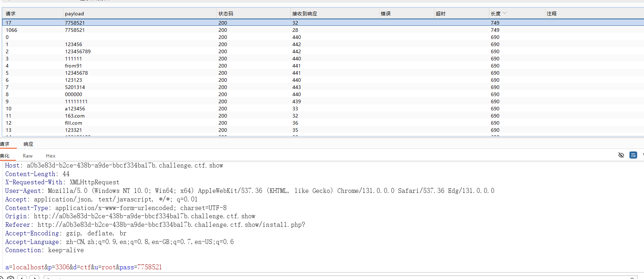Select the row with payload 5201314
Screen dimensions: 644x279
[323, 87]
